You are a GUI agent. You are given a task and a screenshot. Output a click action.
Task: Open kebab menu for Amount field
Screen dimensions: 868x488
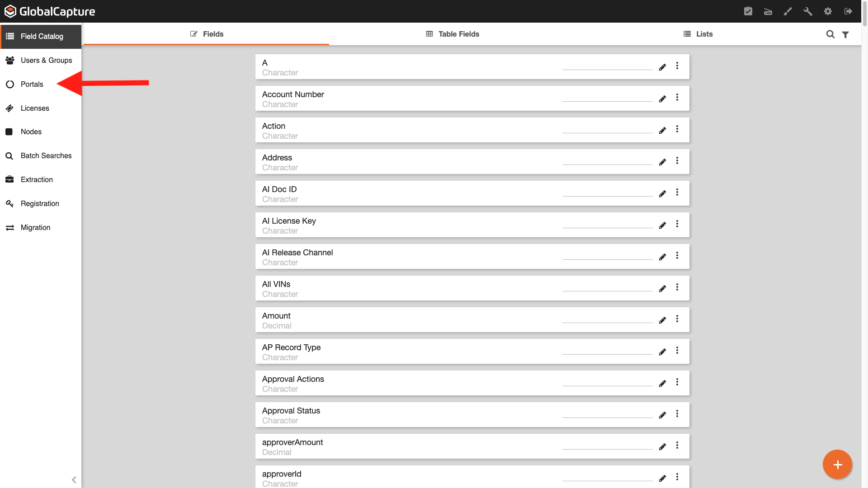click(677, 319)
